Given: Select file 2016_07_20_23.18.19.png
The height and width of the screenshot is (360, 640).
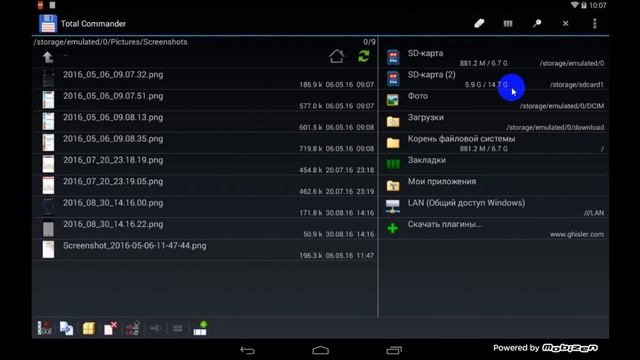Looking at the screenshot, I should pos(205,164).
